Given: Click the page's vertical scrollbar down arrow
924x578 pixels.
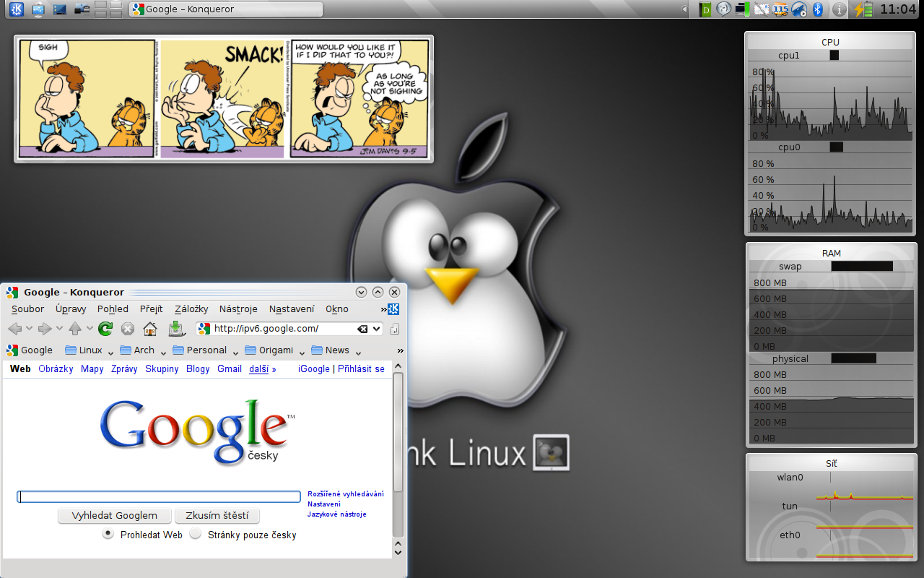Looking at the screenshot, I should (x=398, y=552).
